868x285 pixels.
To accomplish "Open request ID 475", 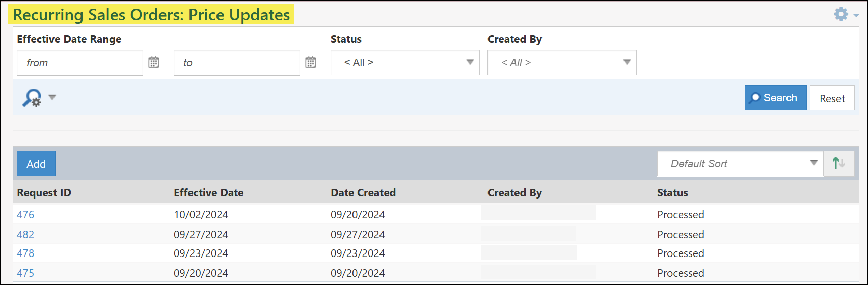I will 25,273.
